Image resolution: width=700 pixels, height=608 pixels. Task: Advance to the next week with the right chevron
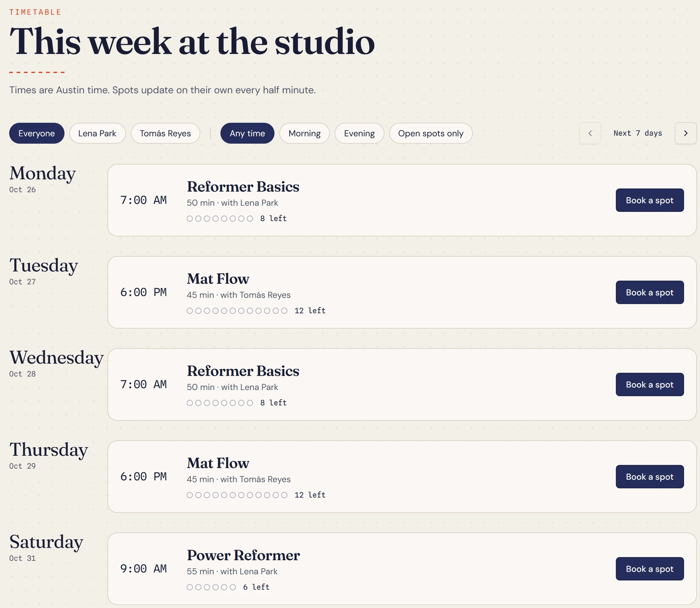coord(686,133)
